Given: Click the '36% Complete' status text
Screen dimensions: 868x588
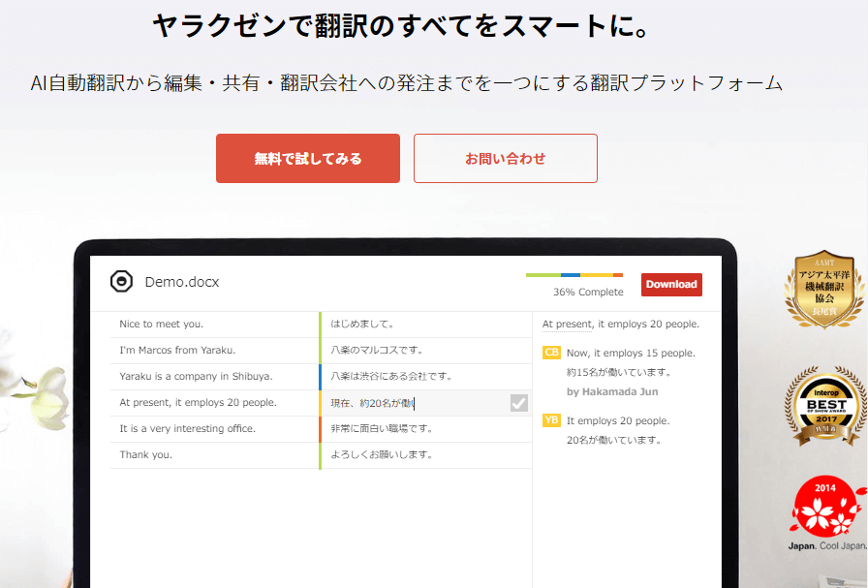Looking at the screenshot, I should [588, 292].
